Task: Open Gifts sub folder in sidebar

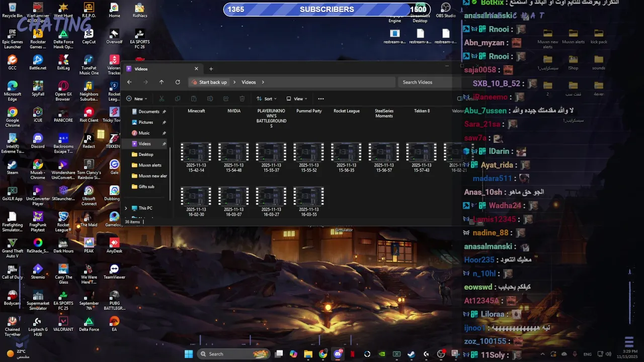Action: (x=146, y=187)
